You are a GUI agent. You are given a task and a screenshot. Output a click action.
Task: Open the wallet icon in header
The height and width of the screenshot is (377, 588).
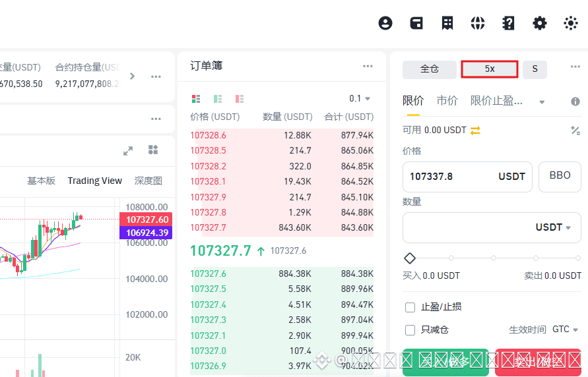pos(416,23)
